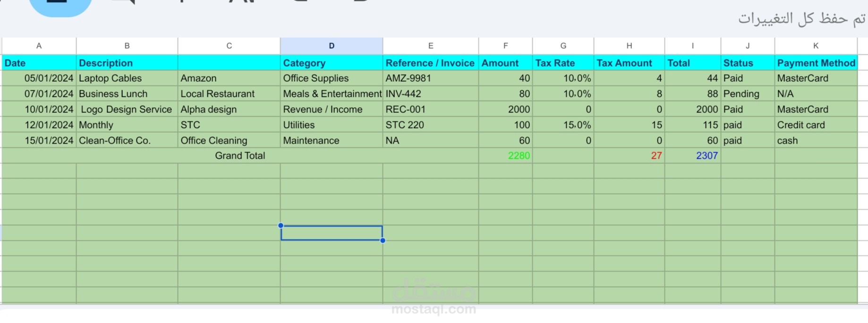Select the 'Grand Total' merged cell
This screenshot has width=868, height=323.
(240, 156)
